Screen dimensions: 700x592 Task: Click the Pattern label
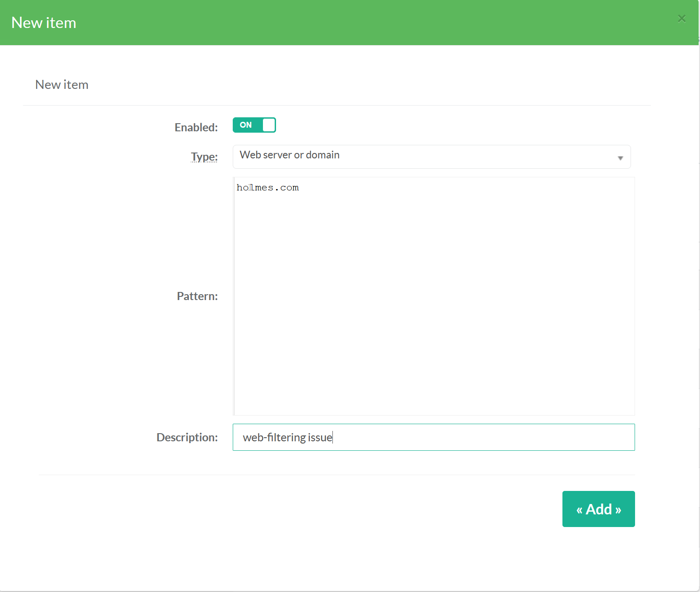click(197, 296)
